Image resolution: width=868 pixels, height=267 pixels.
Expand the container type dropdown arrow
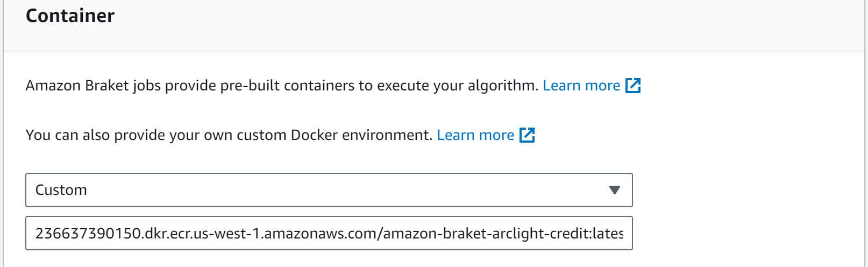click(615, 190)
